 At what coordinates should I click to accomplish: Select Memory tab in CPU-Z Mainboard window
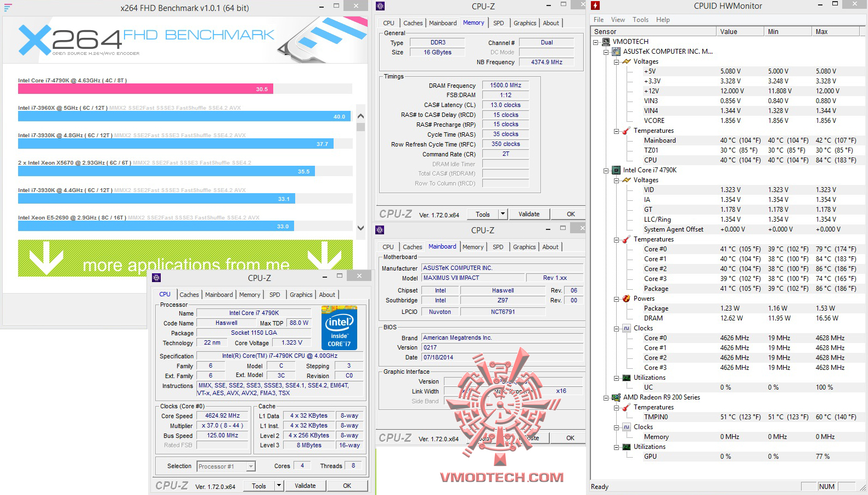click(x=473, y=247)
